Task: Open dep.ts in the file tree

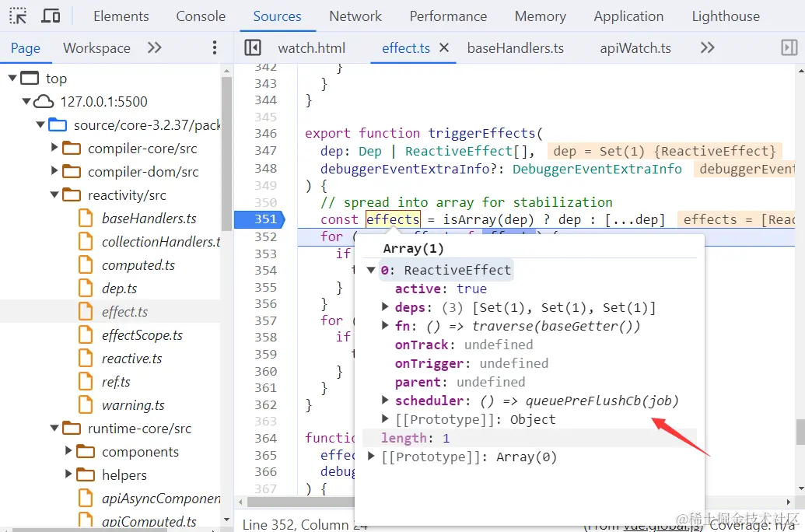Action: click(x=119, y=288)
